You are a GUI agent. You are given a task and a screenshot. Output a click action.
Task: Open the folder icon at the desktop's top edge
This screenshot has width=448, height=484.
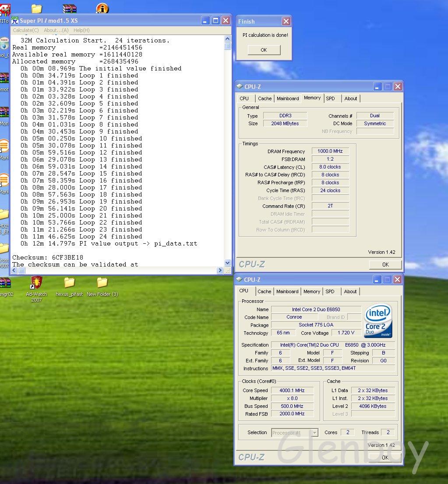(x=37, y=8)
